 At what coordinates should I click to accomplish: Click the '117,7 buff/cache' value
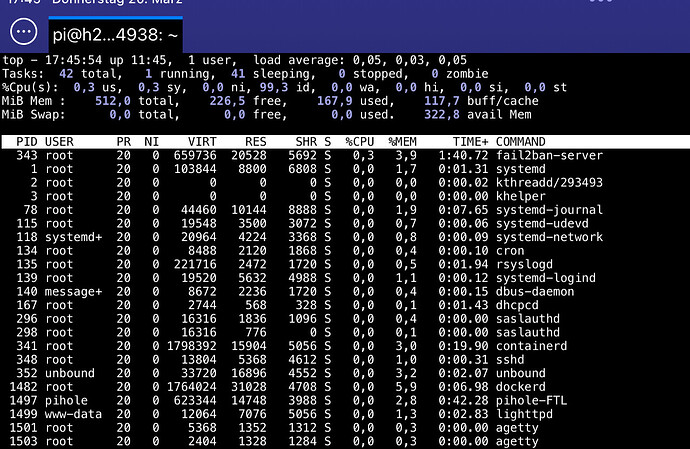pos(481,101)
